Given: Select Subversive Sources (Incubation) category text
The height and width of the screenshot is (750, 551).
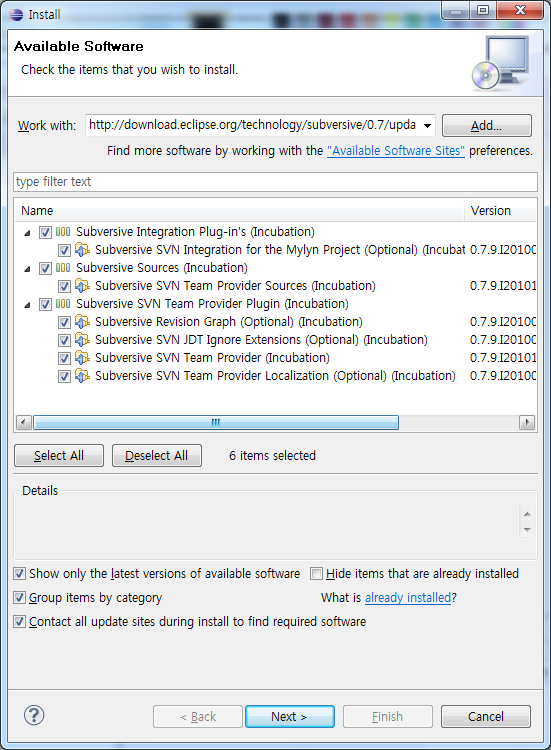Looking at the screenshot, I should (x=162, y=268).
